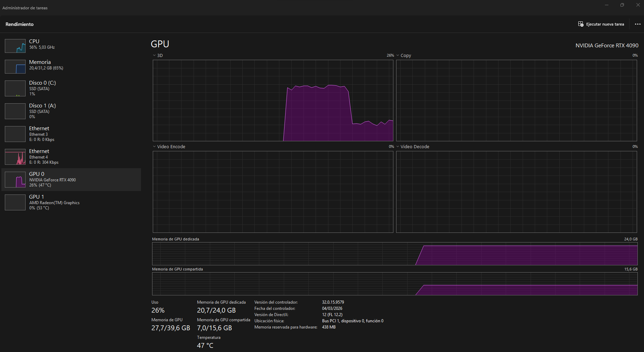Click the 20,7/24,0 GB dedicated memory value
Viewport: 644px width, 352px height.
pos(216,310)
